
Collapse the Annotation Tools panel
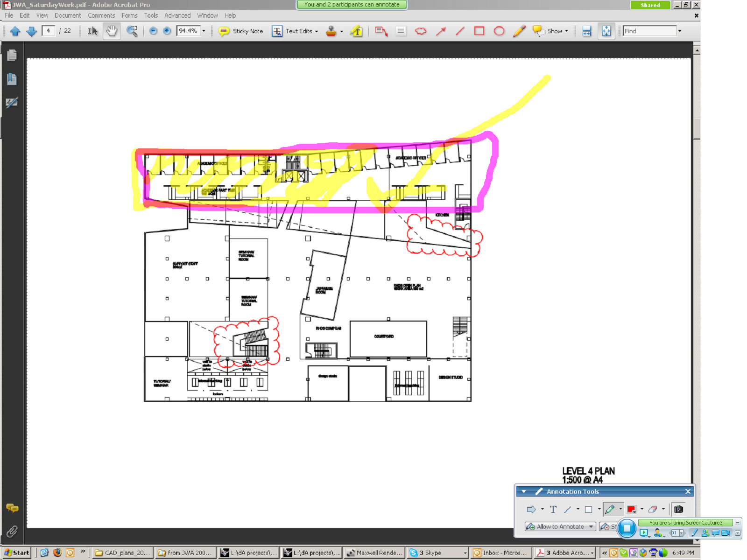524,491
